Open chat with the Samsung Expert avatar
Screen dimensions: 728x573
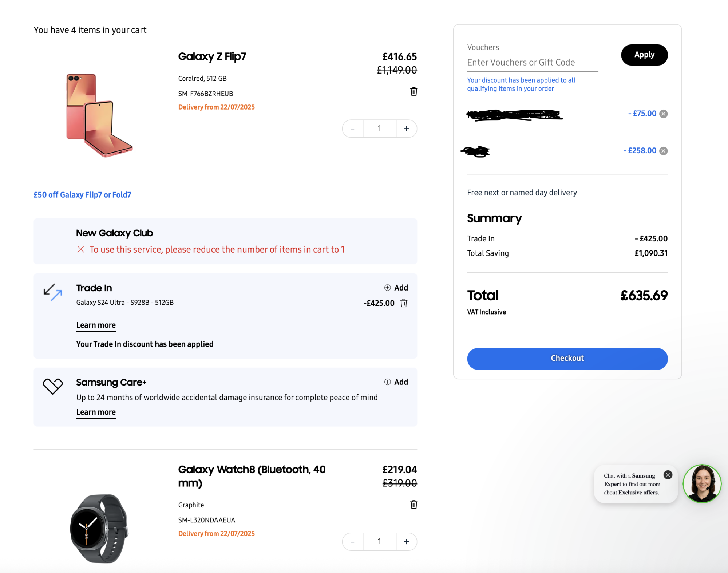702,484
